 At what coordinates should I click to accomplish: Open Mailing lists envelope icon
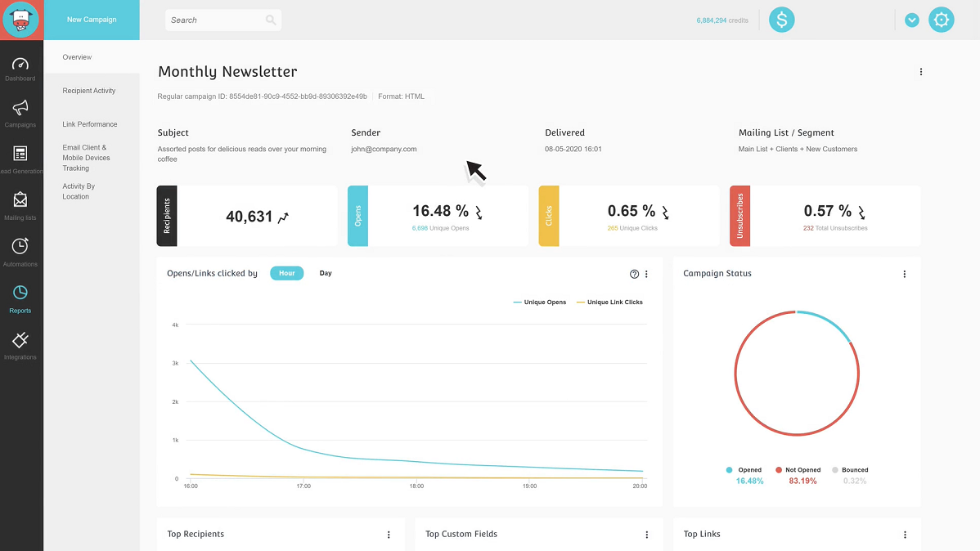(x=20, y=200)
